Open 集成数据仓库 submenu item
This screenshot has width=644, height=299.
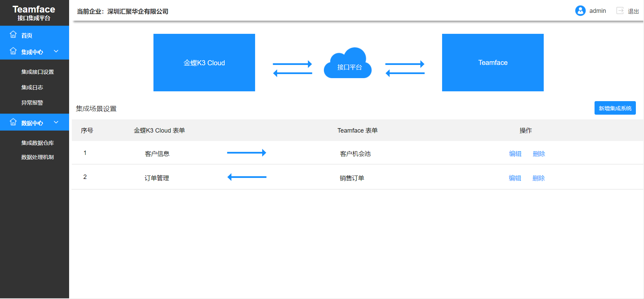click(38, 143)
